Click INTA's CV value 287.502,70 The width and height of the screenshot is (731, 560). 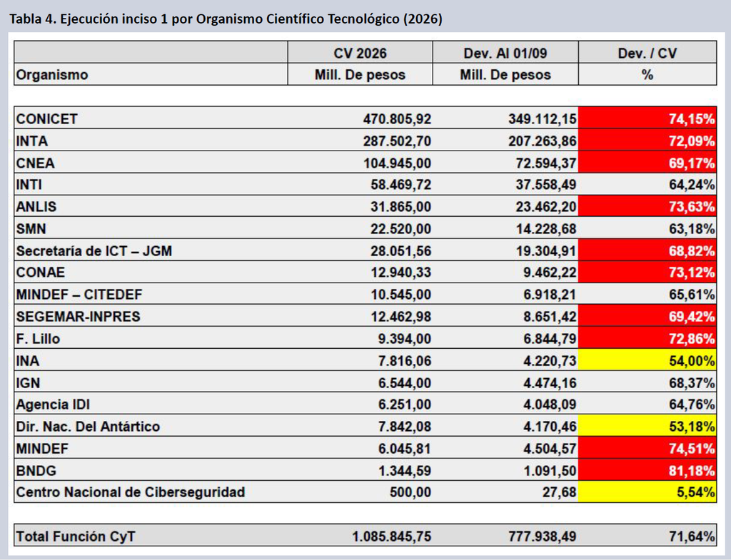(x=397, y=141)
